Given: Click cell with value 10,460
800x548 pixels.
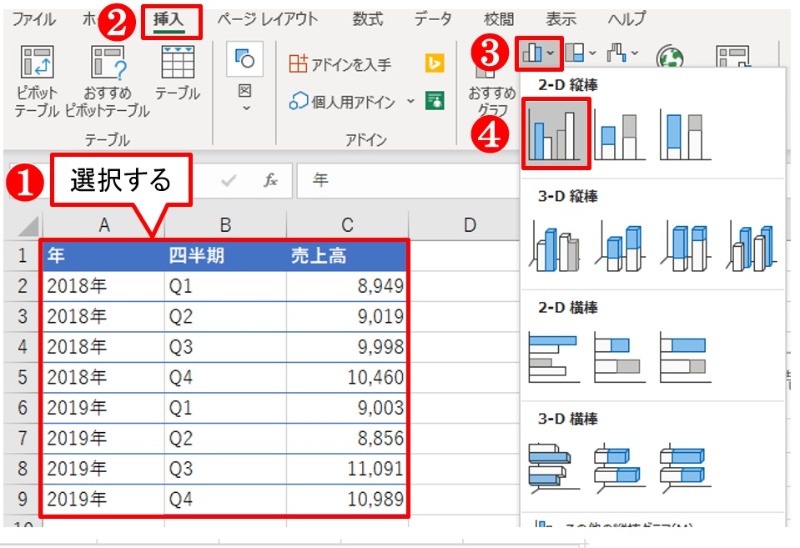Looking at the screenshot, I should point(347,378).
